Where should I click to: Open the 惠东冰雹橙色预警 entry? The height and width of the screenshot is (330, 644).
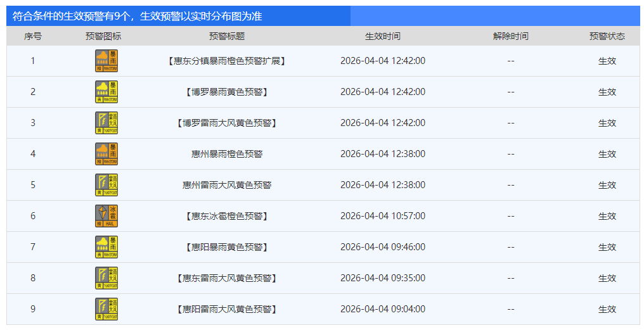[x=227, y=216]
